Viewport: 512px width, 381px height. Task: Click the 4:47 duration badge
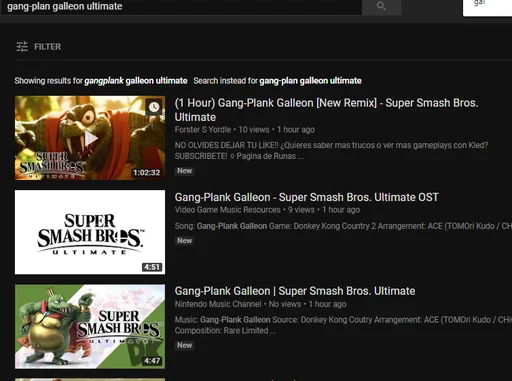point(152,361)
